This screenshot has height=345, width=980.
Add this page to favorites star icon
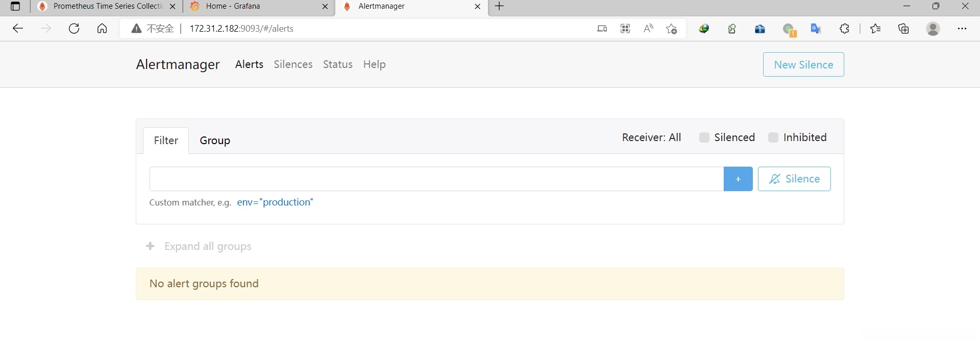tap(672, 29)
